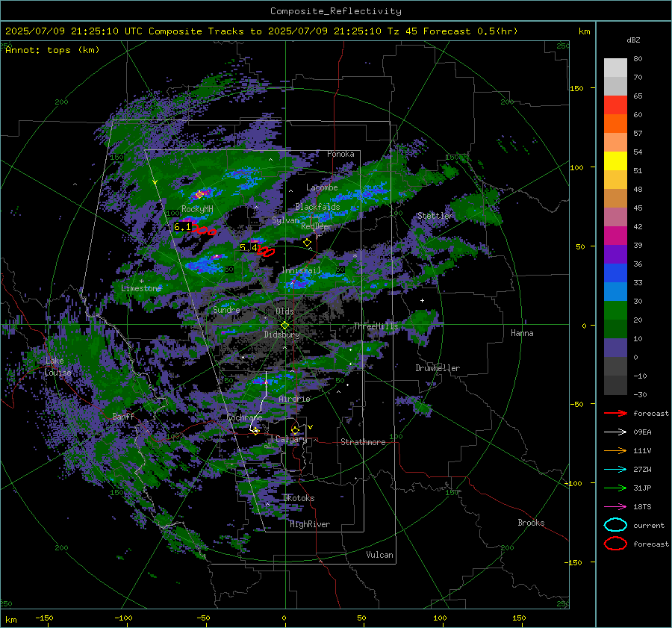The width and height of the screenshot is (672, 628).
Task: Click the RedDeer city label
Action: pos(317,226)
